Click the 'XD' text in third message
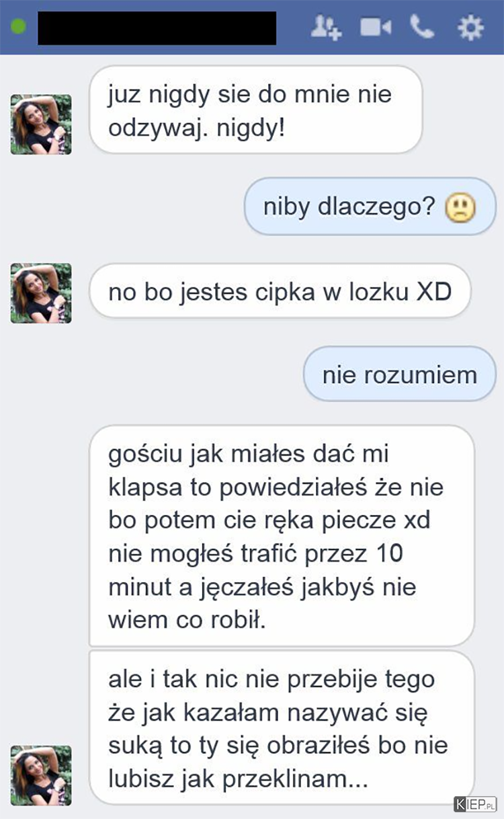The width and height of the screenshot is (504, 819). [434, 292]
